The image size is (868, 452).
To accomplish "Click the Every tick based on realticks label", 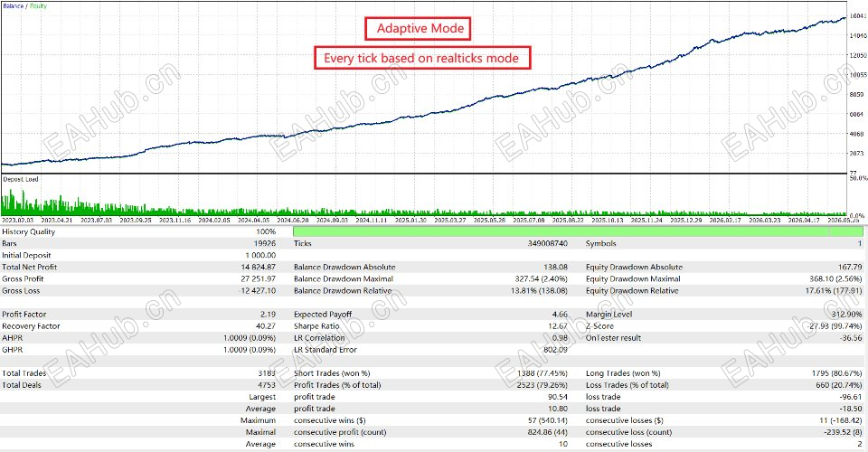I will coord(422,58).
